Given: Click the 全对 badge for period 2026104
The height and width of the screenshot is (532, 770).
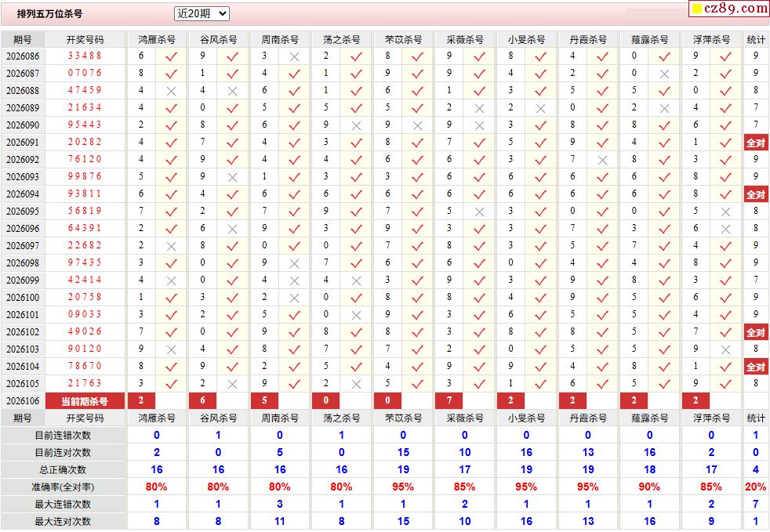Looking at the screenshot, I should [755, 367].
